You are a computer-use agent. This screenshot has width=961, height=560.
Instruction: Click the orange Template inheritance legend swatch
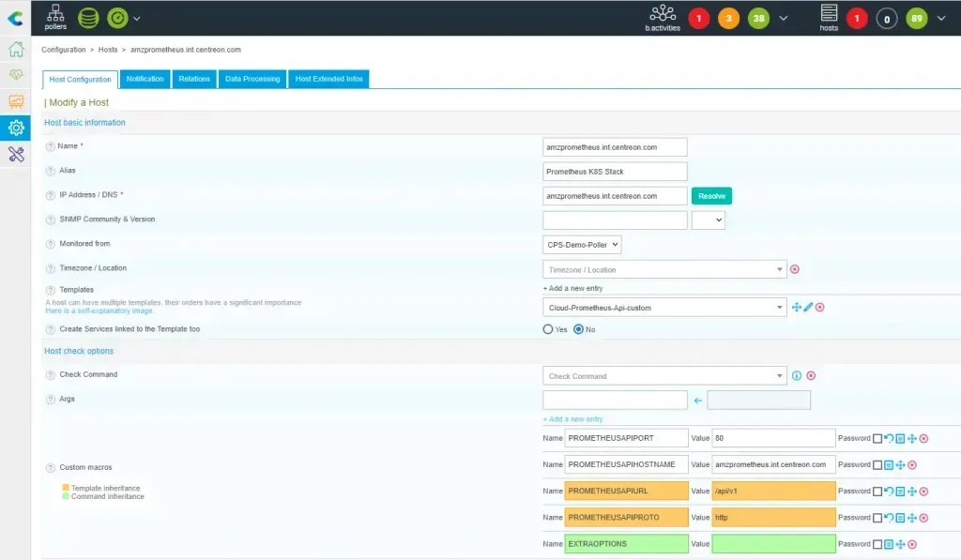(66, 488)
